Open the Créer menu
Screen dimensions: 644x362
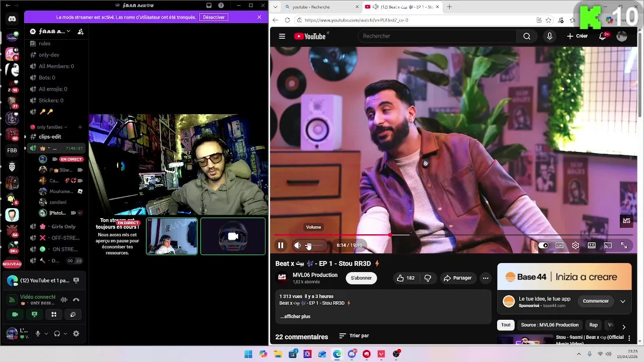point(577,36)
